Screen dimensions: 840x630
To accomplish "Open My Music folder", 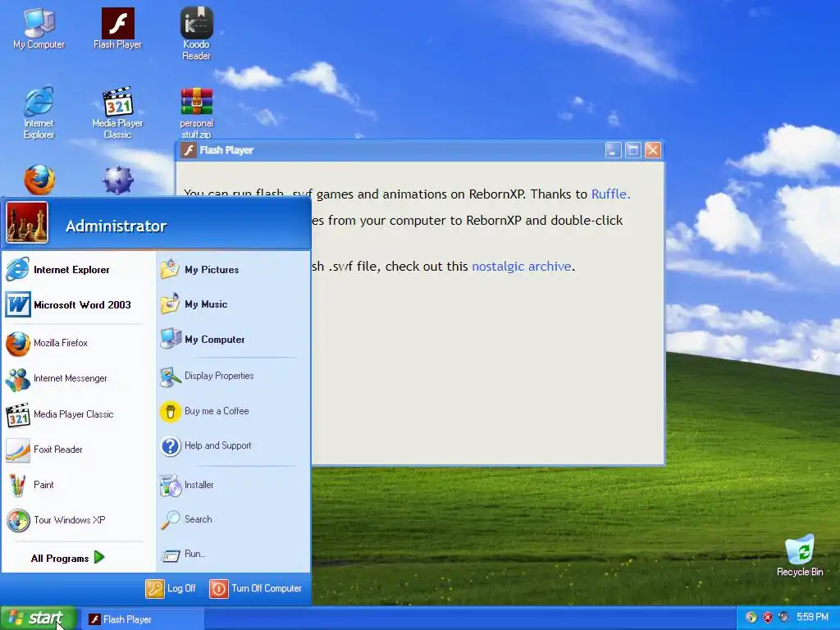I will (x=232, y=304).
